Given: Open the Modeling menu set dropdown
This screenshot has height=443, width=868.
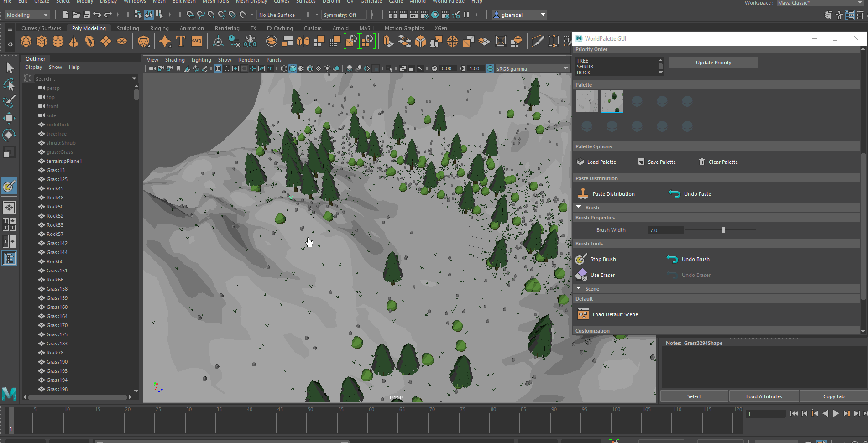Looking at the screenshot, I should pos(27,15).
